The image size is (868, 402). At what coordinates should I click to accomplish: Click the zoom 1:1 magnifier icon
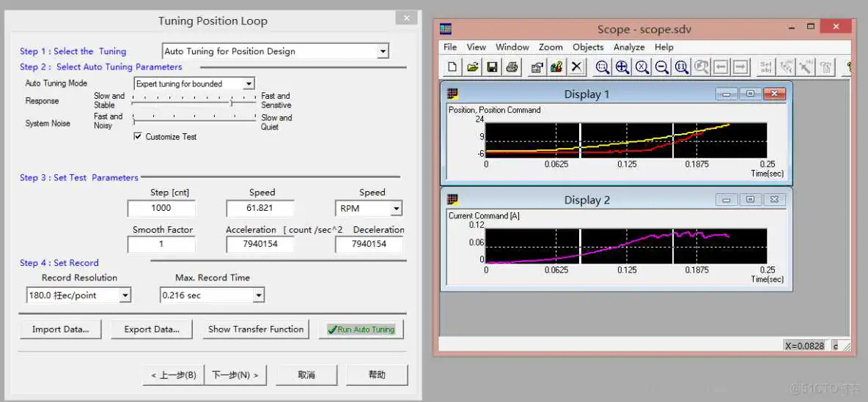pos(682,67)
